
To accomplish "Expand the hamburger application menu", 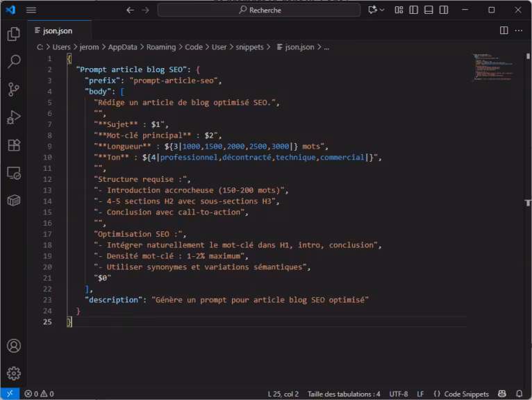I will pyautogui.click(x=31, y=10).
